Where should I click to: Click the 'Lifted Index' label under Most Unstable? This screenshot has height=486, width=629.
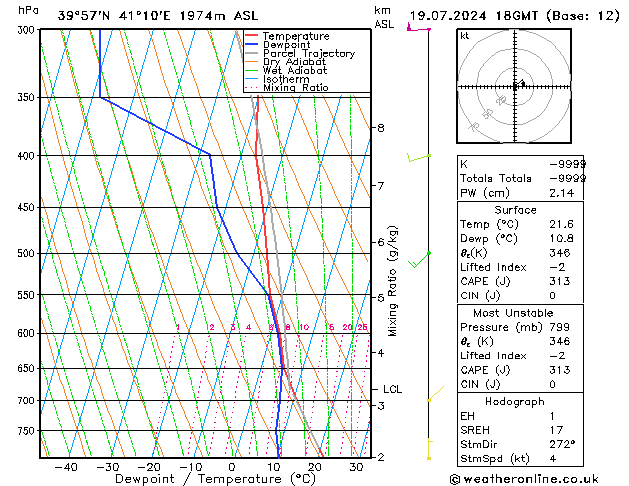(x=493, y=356)
